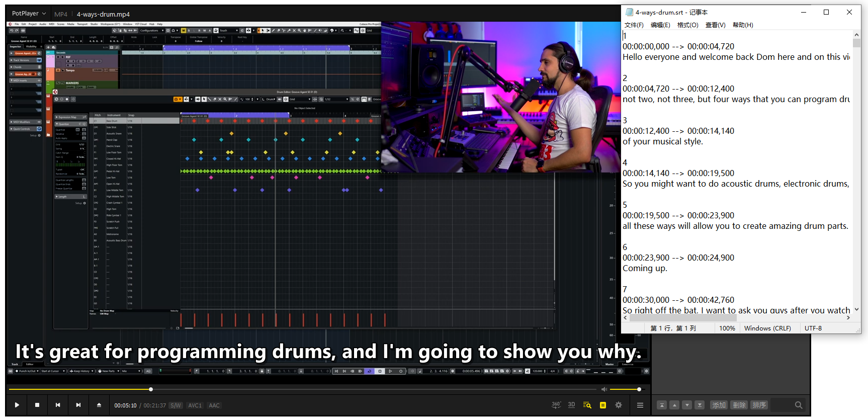Toggle playlist panel with hamburger icon
Screen dimensions: 868x419
click(x=640, y=405)
